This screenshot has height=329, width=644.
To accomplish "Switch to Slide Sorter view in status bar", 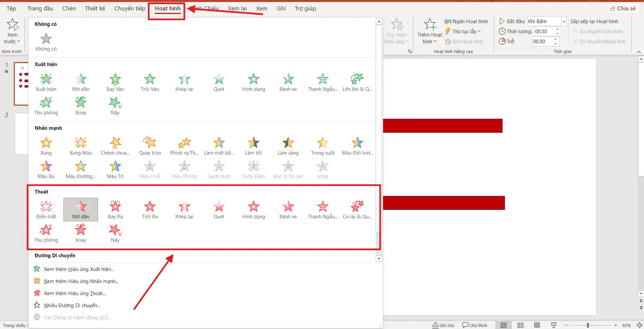I will click(520, 325).
